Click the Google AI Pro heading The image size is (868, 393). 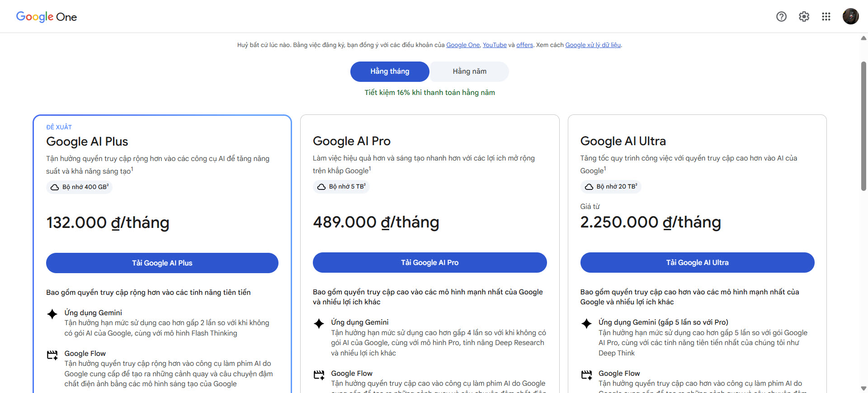pos(352,141)
